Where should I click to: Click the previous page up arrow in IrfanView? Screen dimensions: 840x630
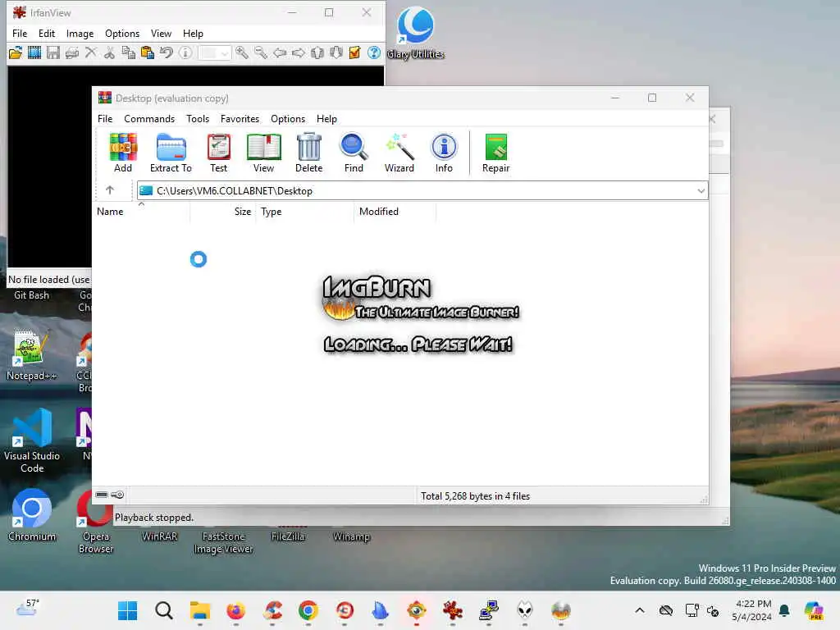317,52
